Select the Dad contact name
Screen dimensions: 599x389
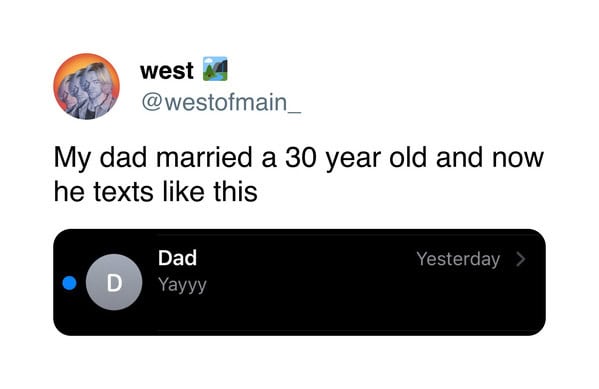pos(177,258)
